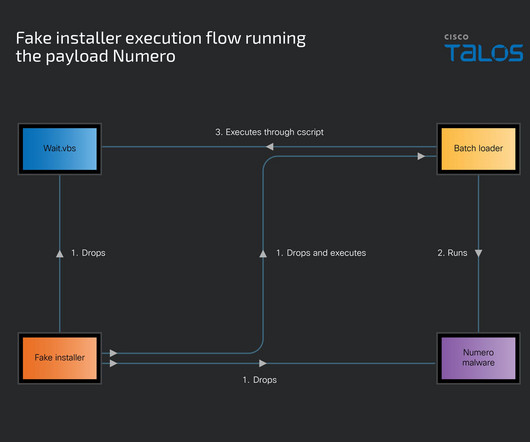Click the '1. Drops and executes' label

[321, 253]
